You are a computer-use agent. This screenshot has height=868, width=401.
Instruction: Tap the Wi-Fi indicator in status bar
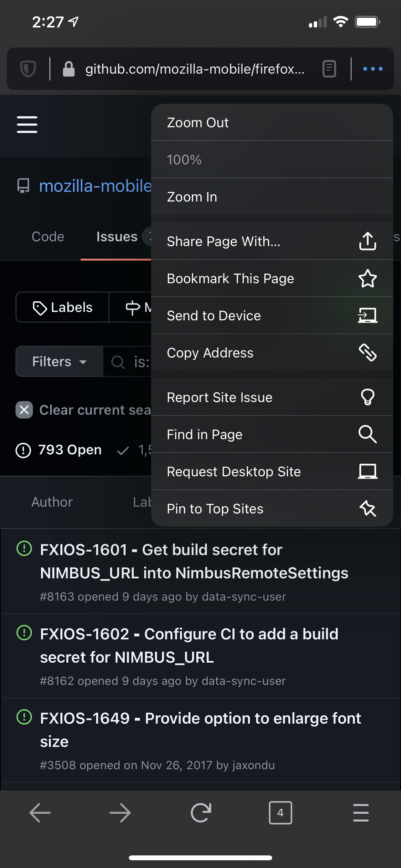point(340,22)
